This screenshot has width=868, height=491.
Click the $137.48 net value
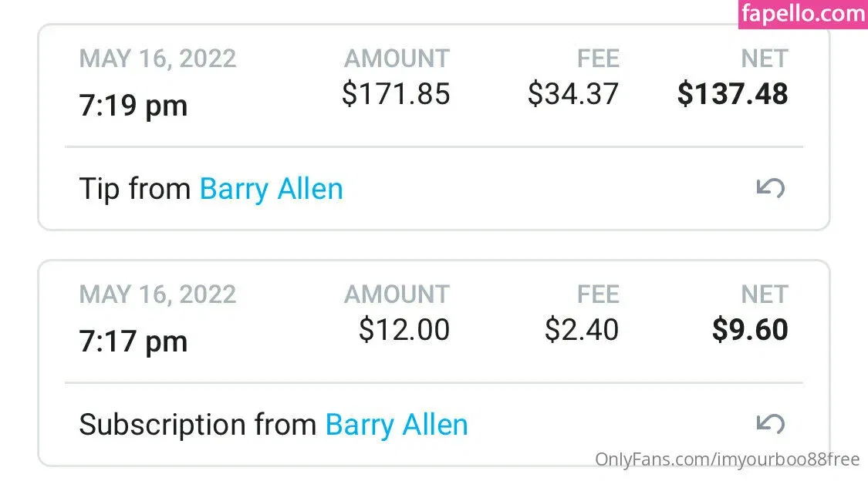732,94
